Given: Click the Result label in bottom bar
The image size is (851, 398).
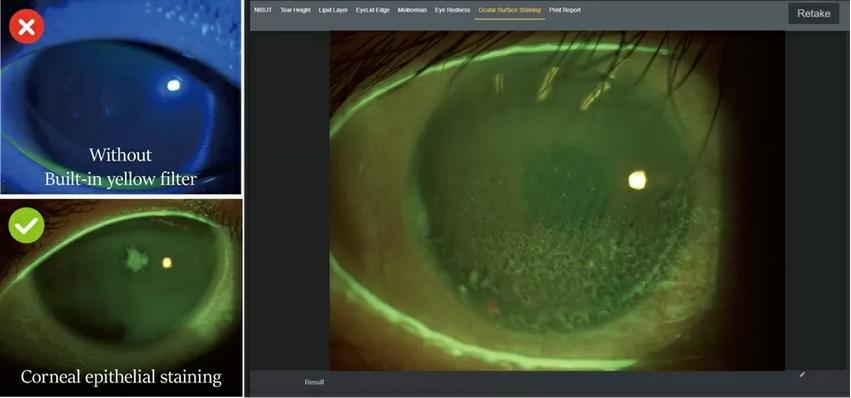Looking at the screenshot, I should pos(314,382).
